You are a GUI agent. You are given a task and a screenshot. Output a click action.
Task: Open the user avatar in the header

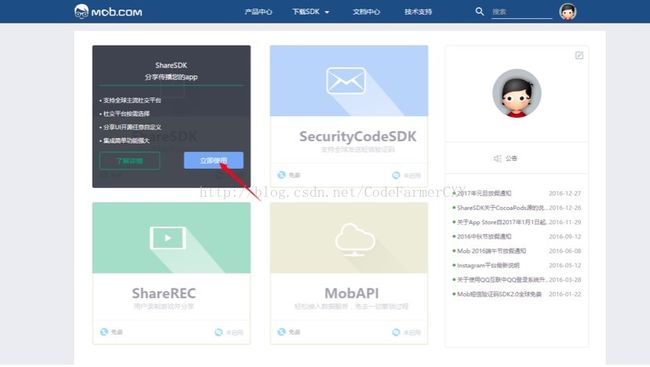tap(568, 12)
